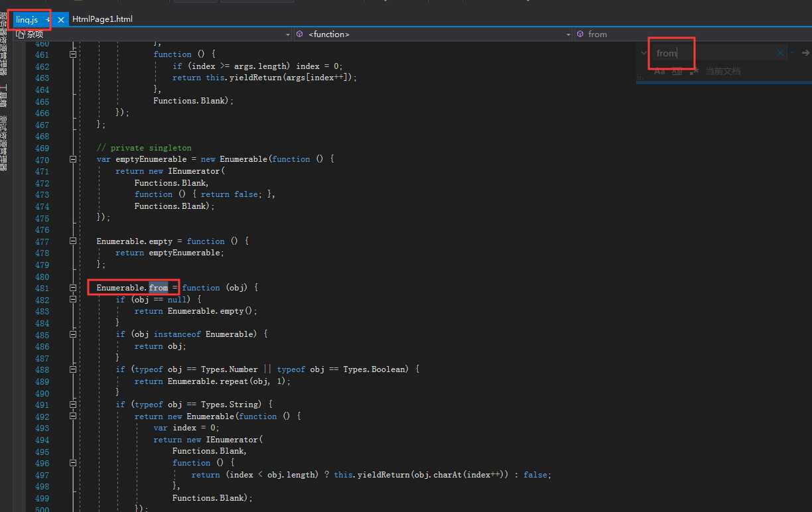
Task: Open the from member navigation combo box
Action: (693, 34)
